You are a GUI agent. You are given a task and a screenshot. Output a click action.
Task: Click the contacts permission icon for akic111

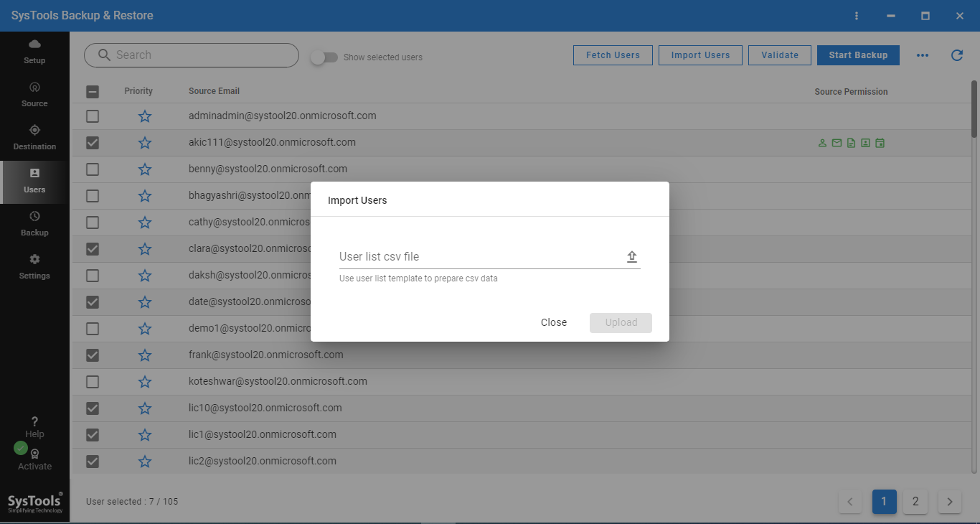pos(866,143)
